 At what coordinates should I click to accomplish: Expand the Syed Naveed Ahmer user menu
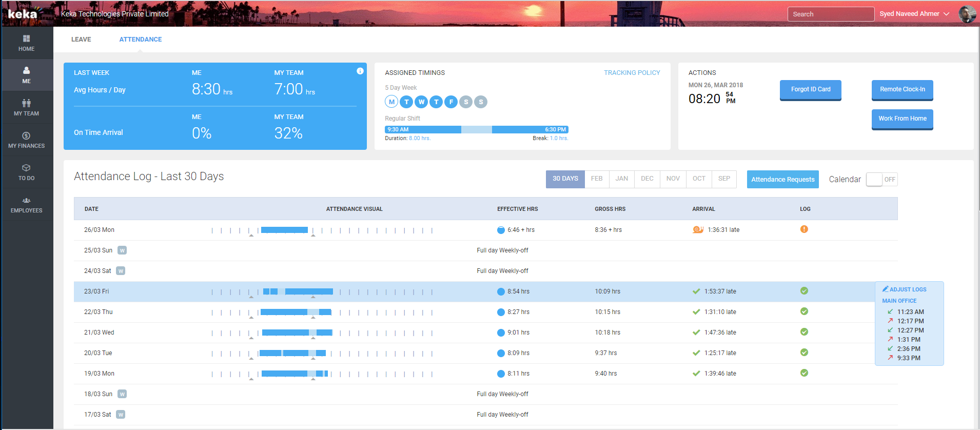click(914, 14)
